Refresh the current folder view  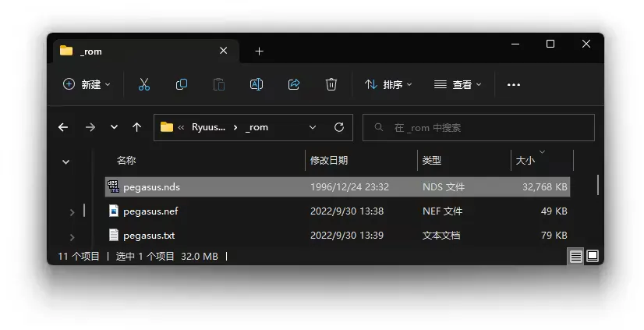(338, 127)
